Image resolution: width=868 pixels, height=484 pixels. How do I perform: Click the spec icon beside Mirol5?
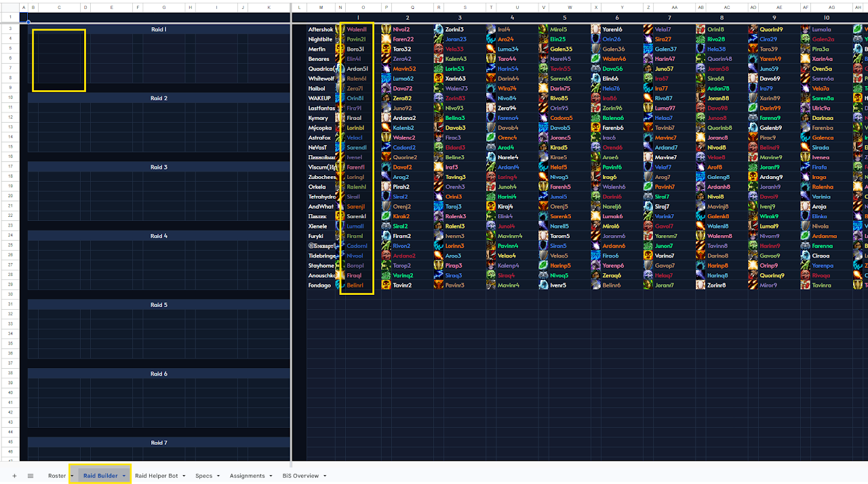click(543, 29)
